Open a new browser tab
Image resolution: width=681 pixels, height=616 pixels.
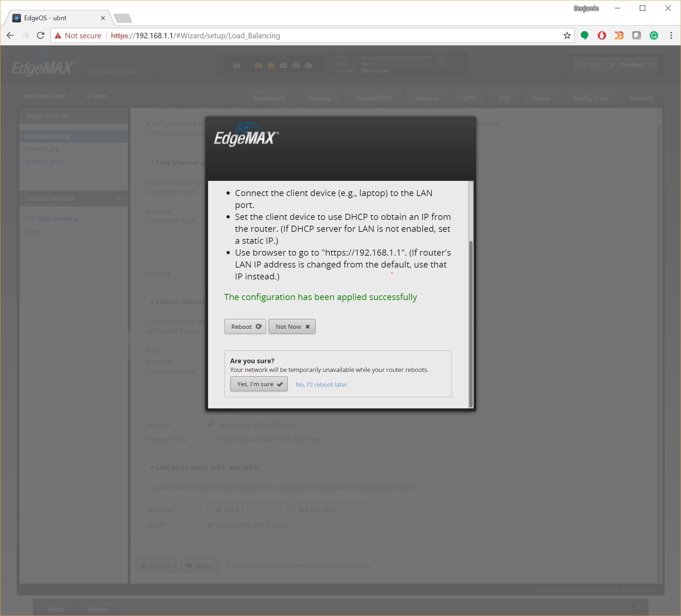122,18
